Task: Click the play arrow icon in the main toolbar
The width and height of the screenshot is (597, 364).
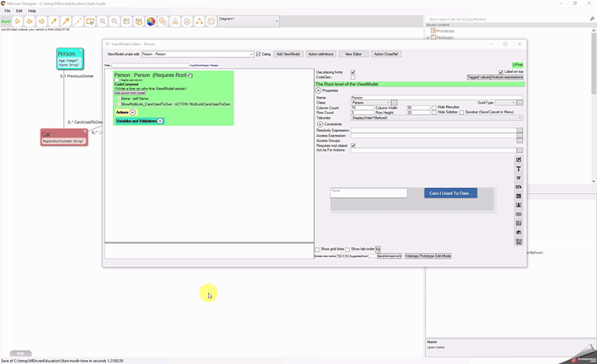Action: [x=18, y=22]
